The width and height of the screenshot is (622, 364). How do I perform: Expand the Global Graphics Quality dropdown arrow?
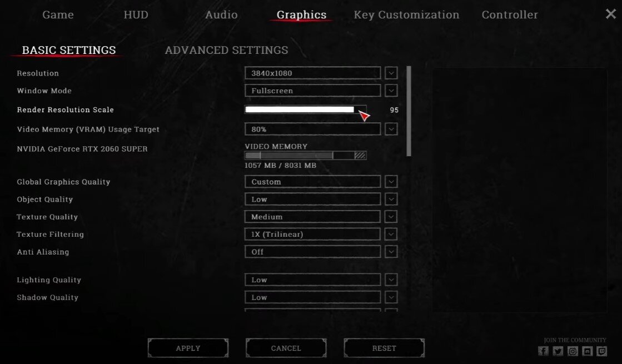coord(391,182)
